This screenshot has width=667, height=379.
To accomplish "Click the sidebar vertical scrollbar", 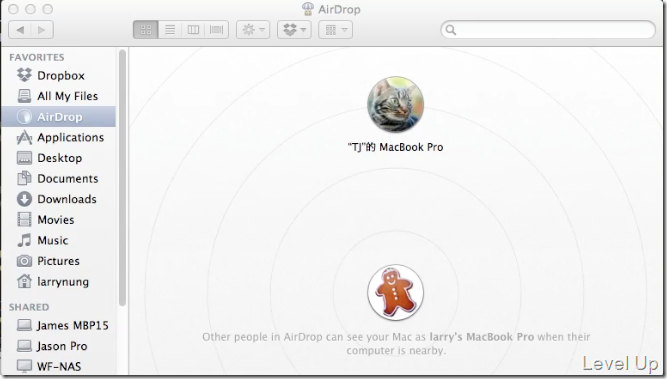I will [x=123, y=178].
